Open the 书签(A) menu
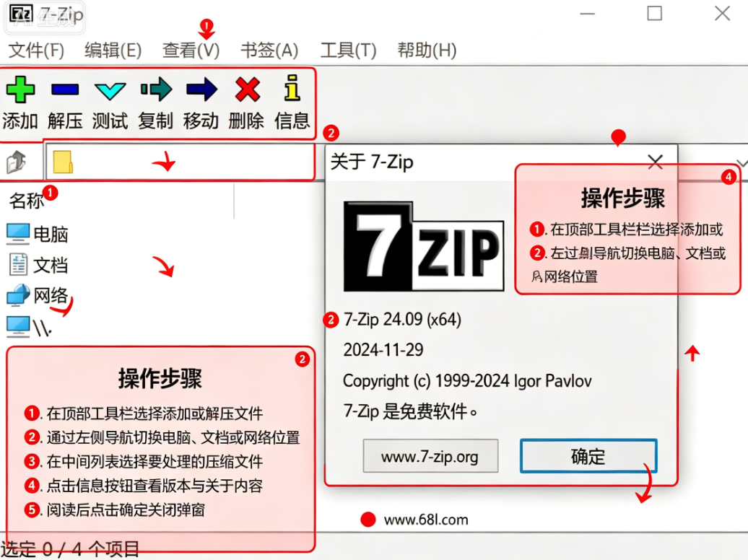 [x=269, y=50]
